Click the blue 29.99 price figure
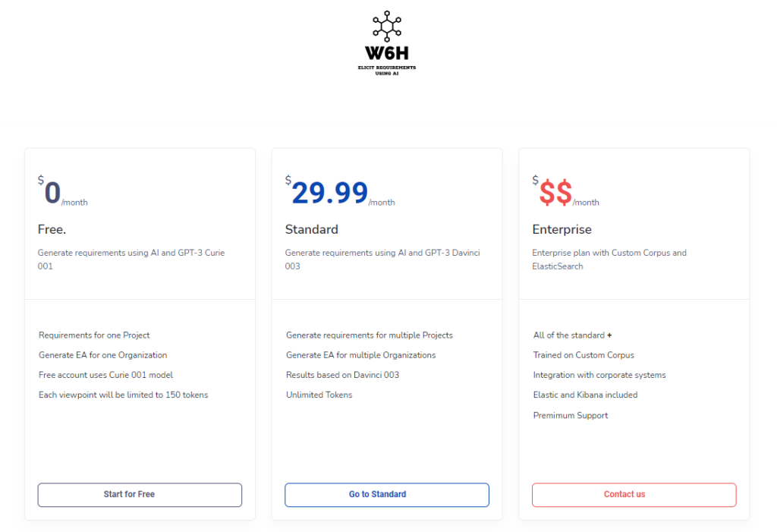 pyautogui.click(x=330, y=192)
